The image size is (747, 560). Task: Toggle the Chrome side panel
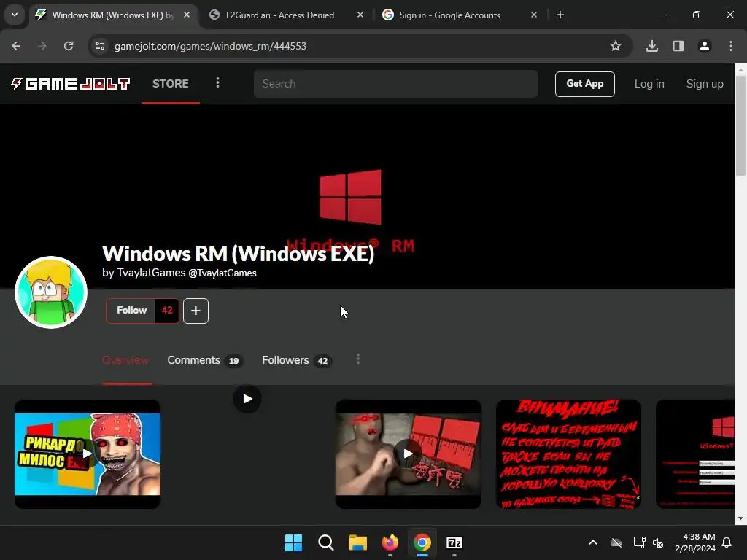(x=678, y=46)
